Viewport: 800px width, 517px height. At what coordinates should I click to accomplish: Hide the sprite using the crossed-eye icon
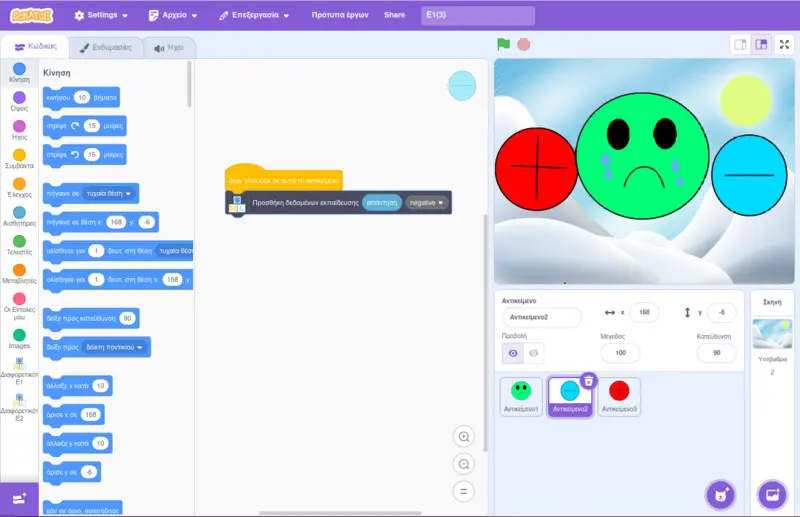point(534,353)
